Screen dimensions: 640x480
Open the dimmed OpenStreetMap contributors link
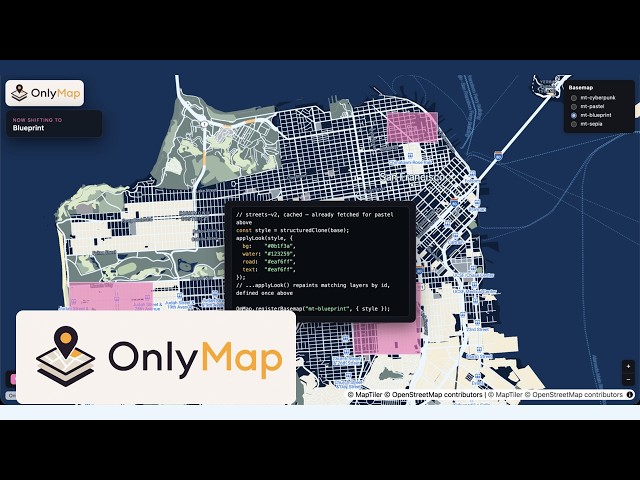(x=574, y=395)
